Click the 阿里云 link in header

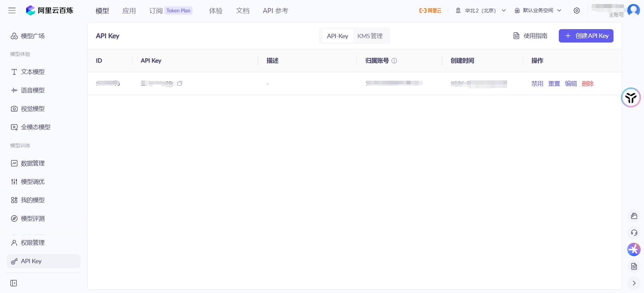coord(430,11)
